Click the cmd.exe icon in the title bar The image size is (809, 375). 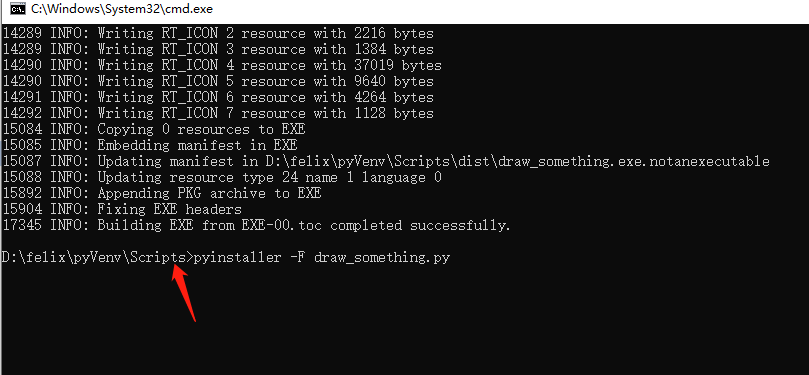pyautogui.click(x=17, y=9)
